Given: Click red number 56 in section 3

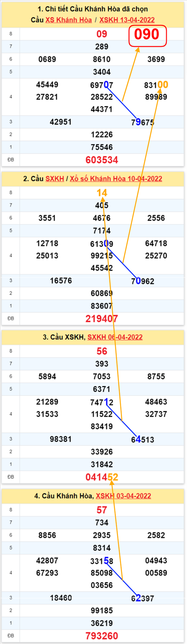Looking at the screenshot, I should tap(102, 351).
